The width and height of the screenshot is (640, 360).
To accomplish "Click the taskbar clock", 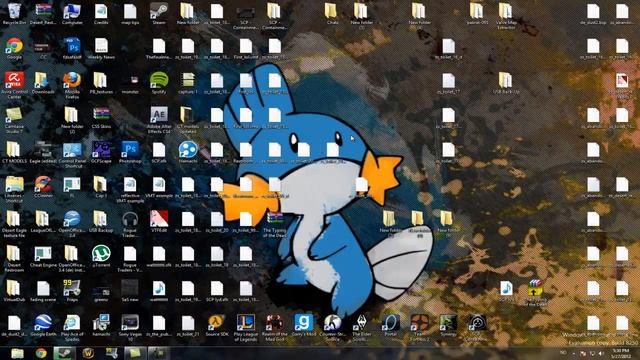I will coord(621,353).
